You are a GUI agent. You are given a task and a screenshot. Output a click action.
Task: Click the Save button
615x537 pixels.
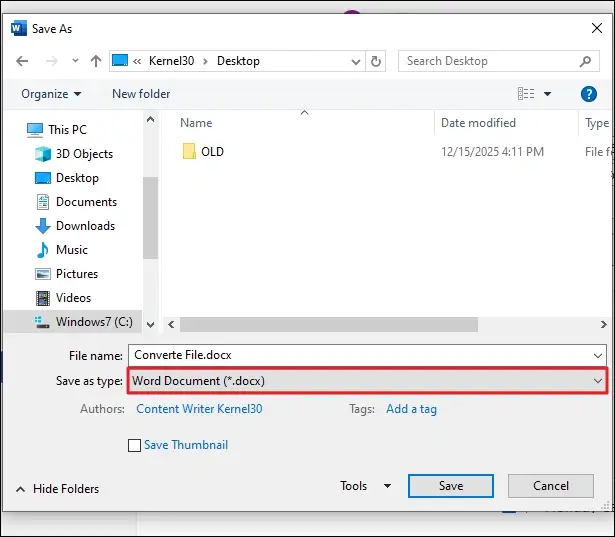[451, 486]
